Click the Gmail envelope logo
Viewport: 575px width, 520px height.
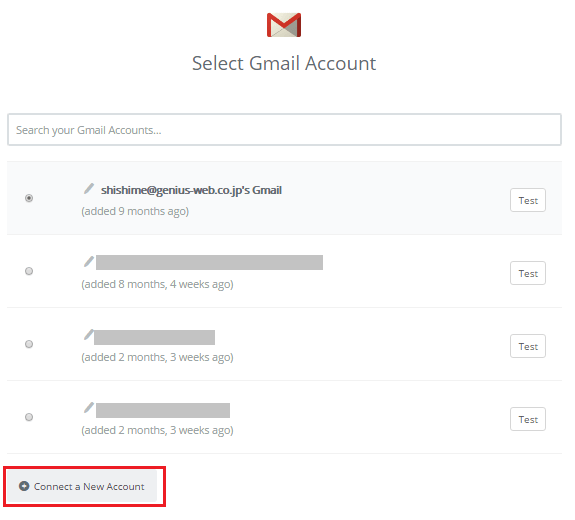[284, 25]
